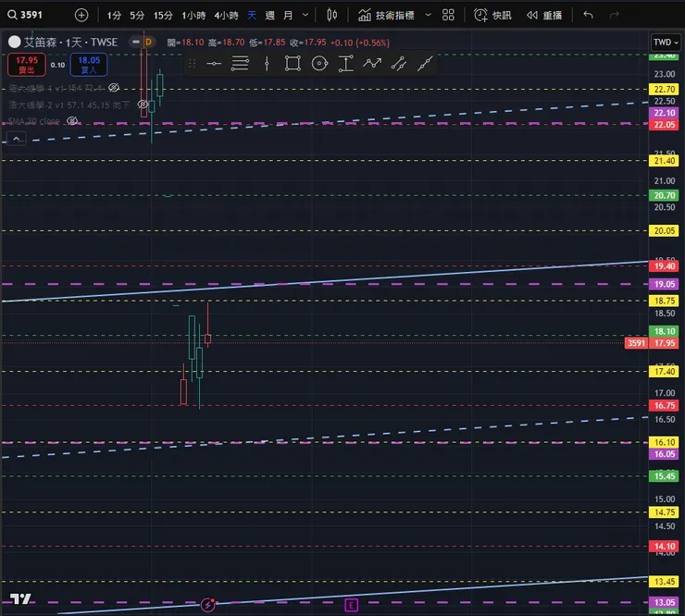Click the round symbol logo beside 艾笛森
Image resolution: width=685 pixels, height=616 pixels.
(x=15, y=42)
